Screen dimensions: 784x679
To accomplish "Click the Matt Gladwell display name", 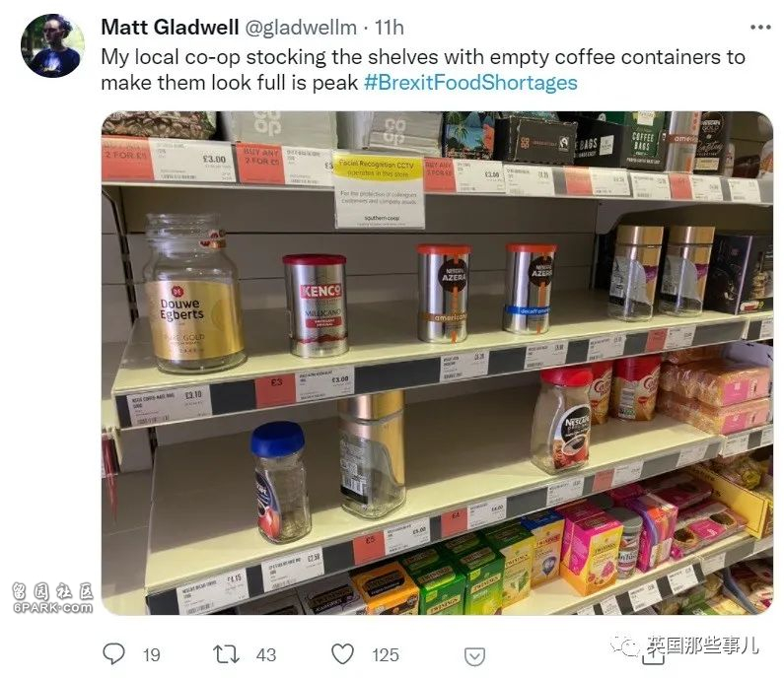I will pos(170,28).
